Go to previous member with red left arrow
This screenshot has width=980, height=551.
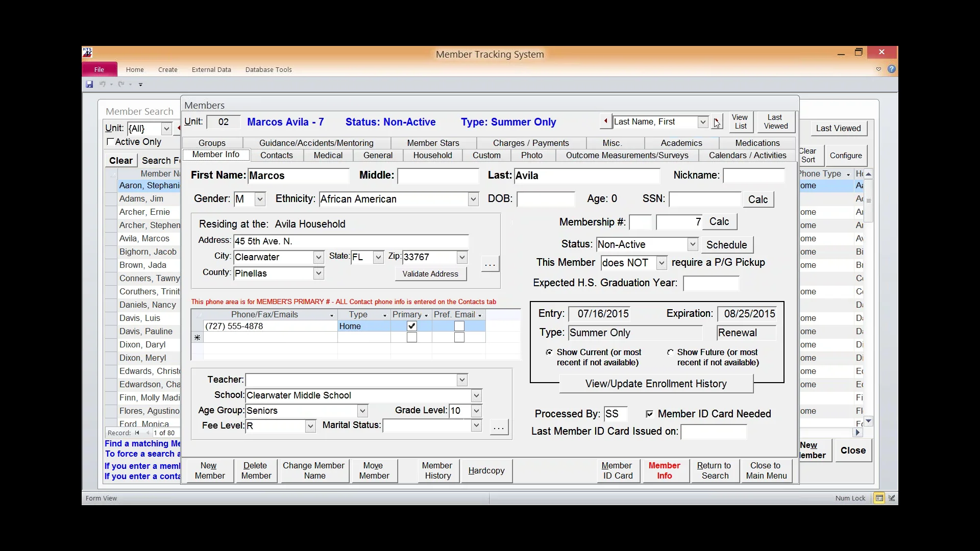(605, 121)
